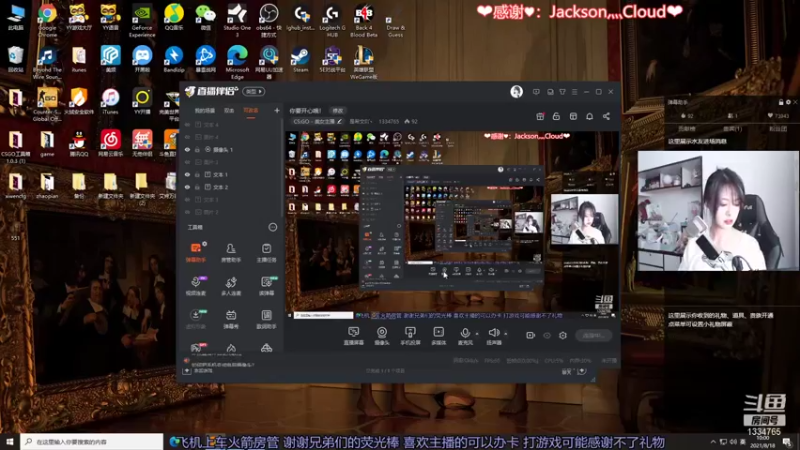Screen dimensions: 800x450
Task: Select the 摄像头 1 source row
Action: (233, 149)
